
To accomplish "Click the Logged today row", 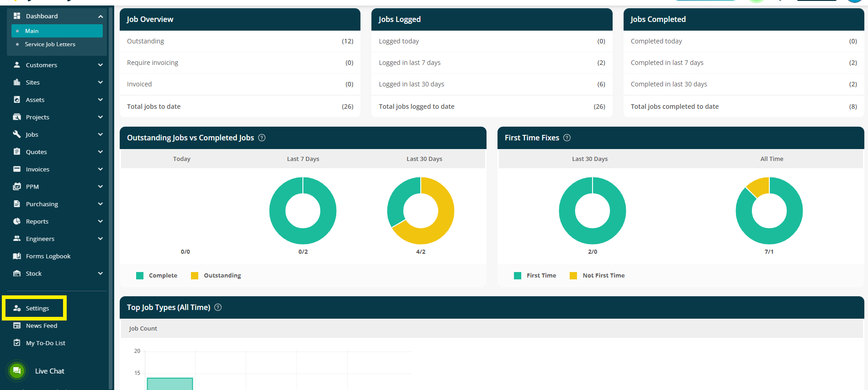I will click(492, 41).
